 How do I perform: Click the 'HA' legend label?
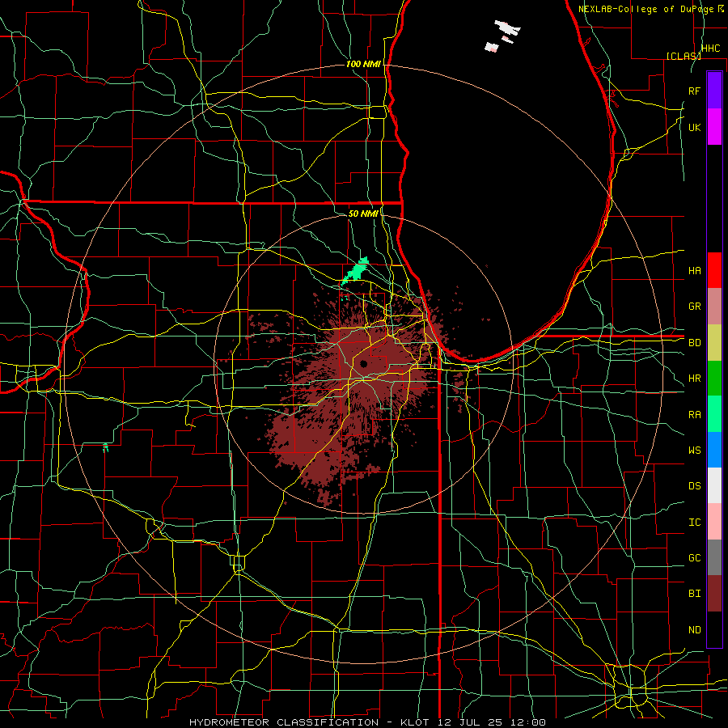[694, 270]
